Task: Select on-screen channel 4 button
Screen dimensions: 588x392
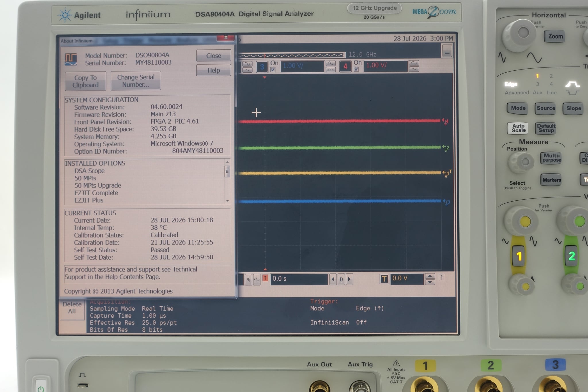Action: pos(345,67)
